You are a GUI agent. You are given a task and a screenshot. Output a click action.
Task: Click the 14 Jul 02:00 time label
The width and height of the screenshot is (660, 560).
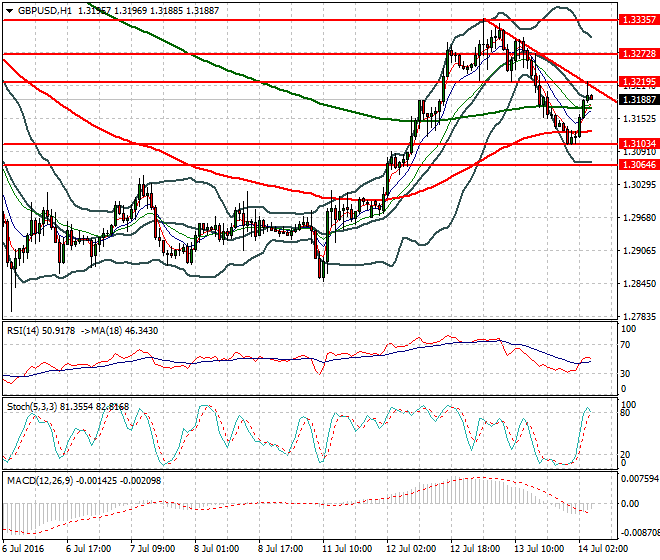pyautogui.click(x=603, y=549)
